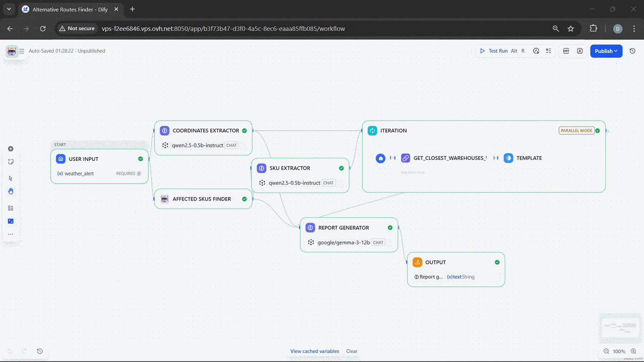Image resolution: width=644 pixels, height=362 pixels.
Task: Open version history via clock icon
Action: click(632, 51)
